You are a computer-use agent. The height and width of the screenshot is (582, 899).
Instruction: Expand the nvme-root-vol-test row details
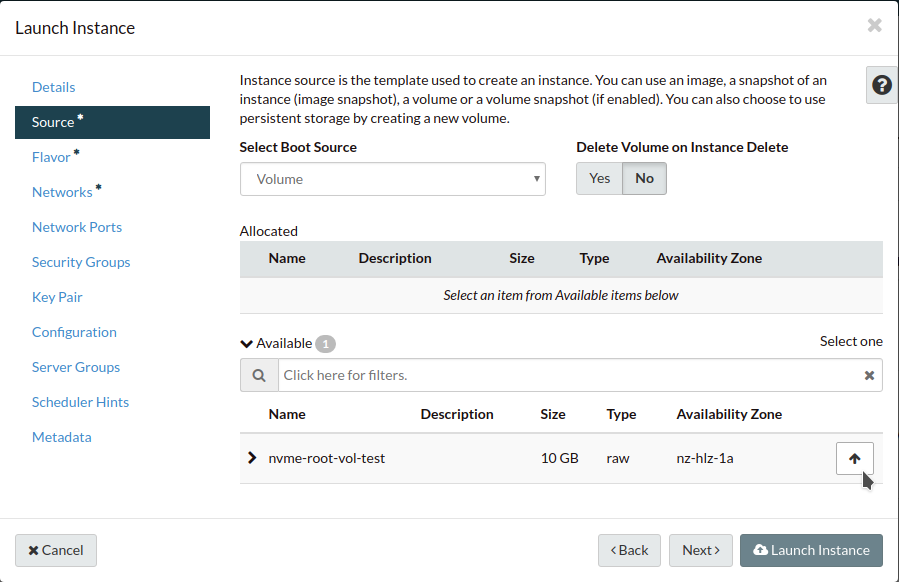252,458
